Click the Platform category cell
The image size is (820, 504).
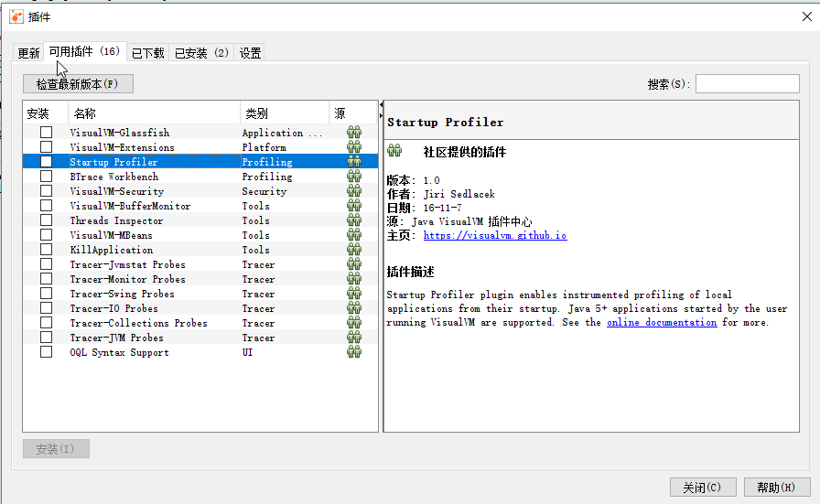click(264, 147)
